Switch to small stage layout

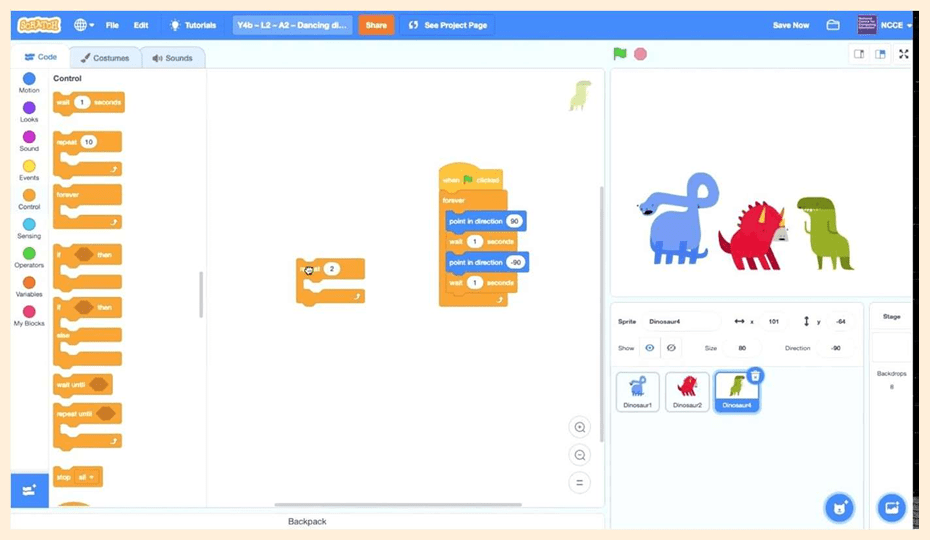pyautogui.click(x=859, y=54)
